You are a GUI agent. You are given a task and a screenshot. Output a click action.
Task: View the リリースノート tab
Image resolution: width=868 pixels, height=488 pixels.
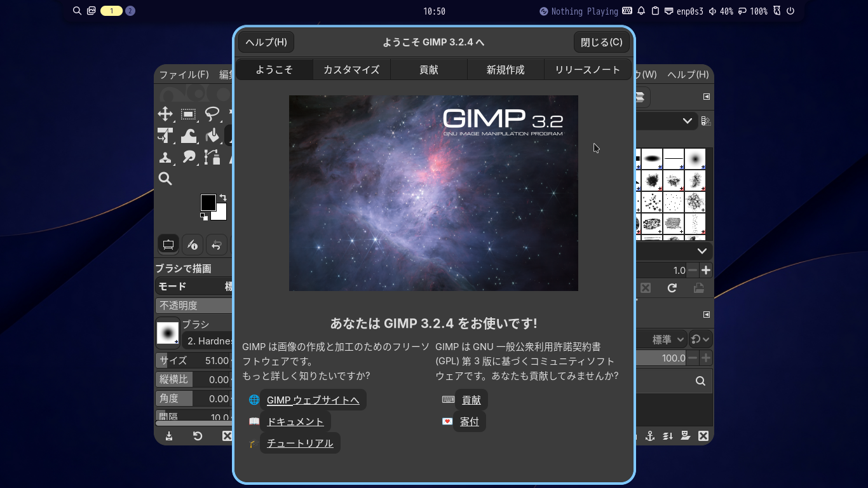(x=588, y=70)
